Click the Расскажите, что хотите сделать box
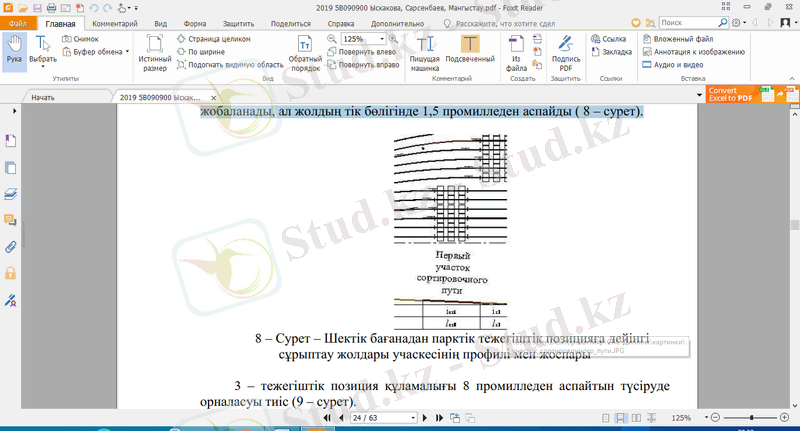 tap(499, 23)
